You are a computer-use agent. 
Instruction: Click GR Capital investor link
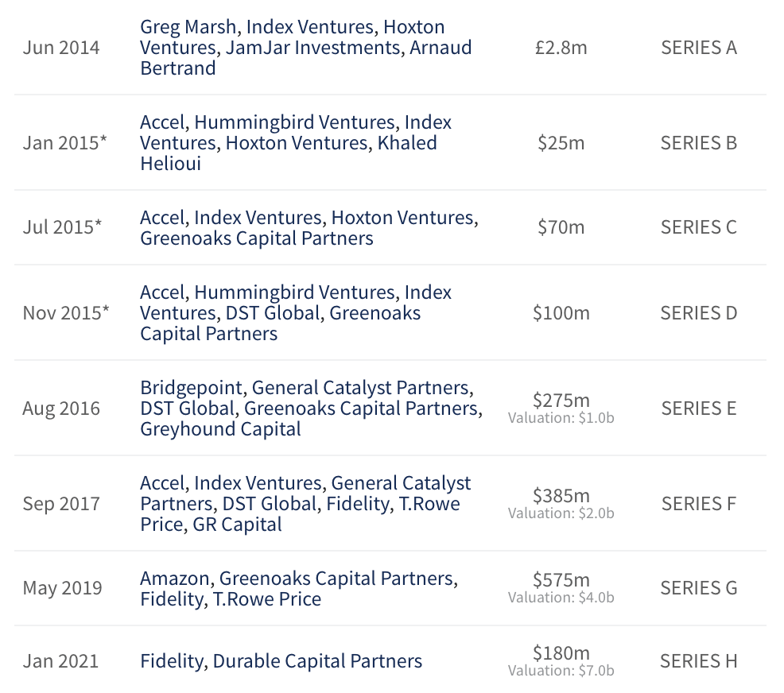click(x=237, y=525)
